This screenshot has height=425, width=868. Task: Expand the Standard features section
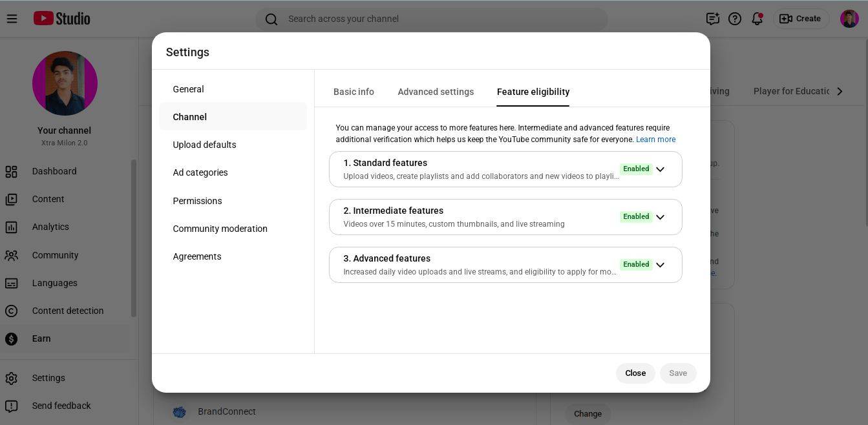coord(660,169)
